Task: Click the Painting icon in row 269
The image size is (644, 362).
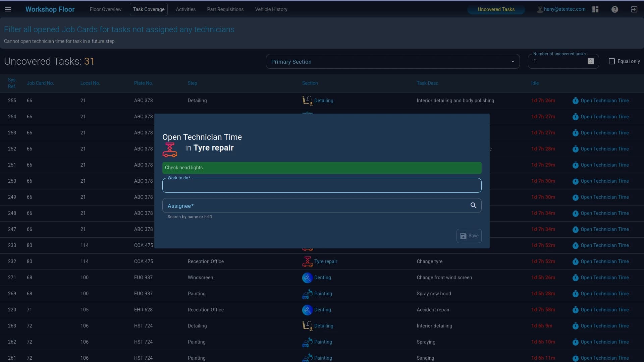Action: point(307,294)
